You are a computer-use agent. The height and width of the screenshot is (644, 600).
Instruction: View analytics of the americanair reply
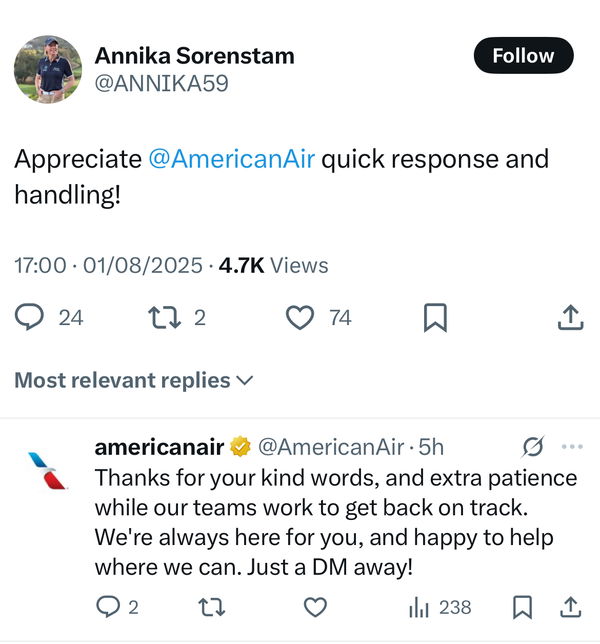(419, 607)
